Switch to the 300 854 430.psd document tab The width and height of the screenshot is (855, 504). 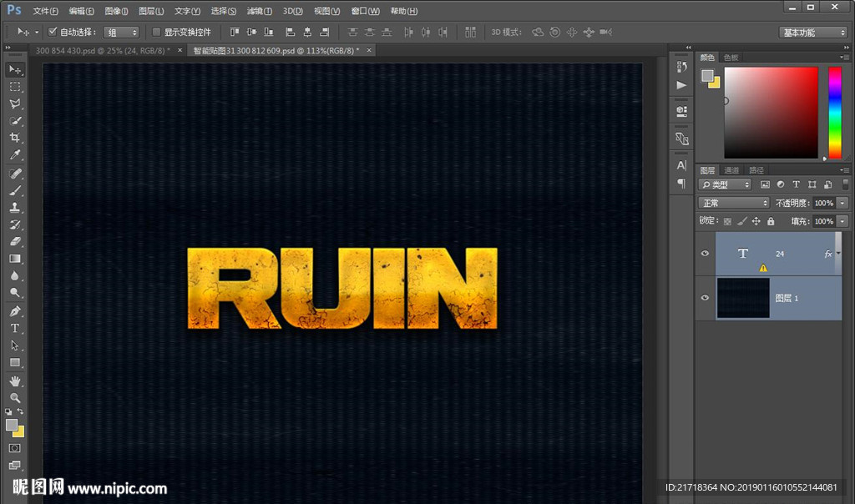[102, 51]
